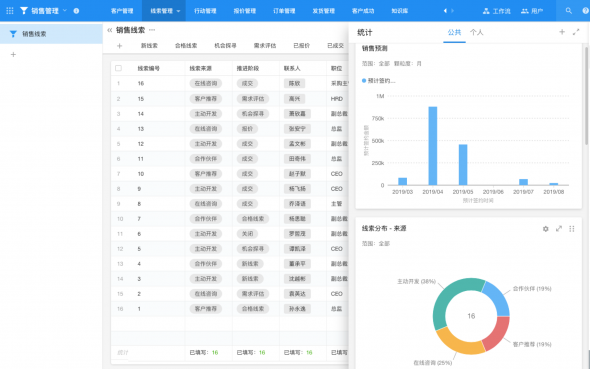Open settings gear of 线索分布 chart
The height and width of the screenshot is (369, 590).
click(x=546, y=229)
